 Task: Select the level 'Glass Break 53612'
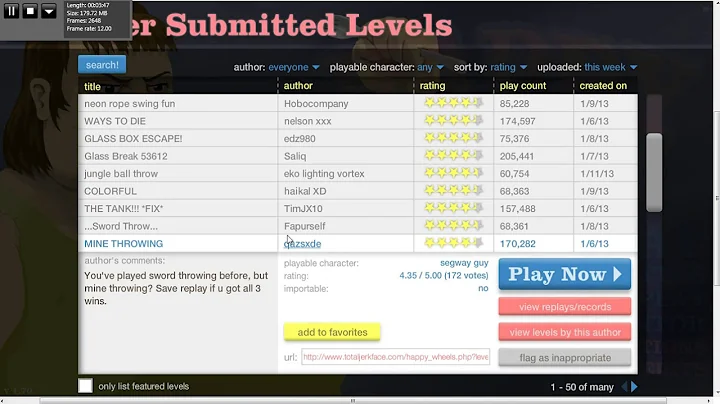[126, 156]
